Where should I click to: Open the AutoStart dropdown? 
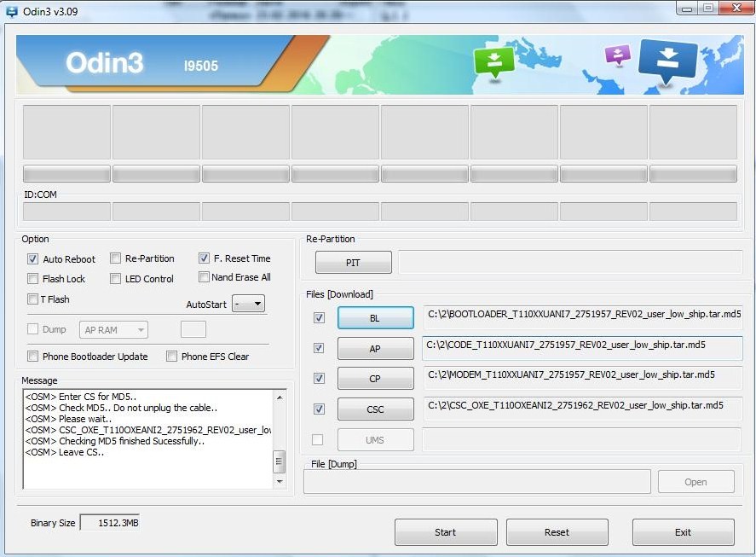249,304
